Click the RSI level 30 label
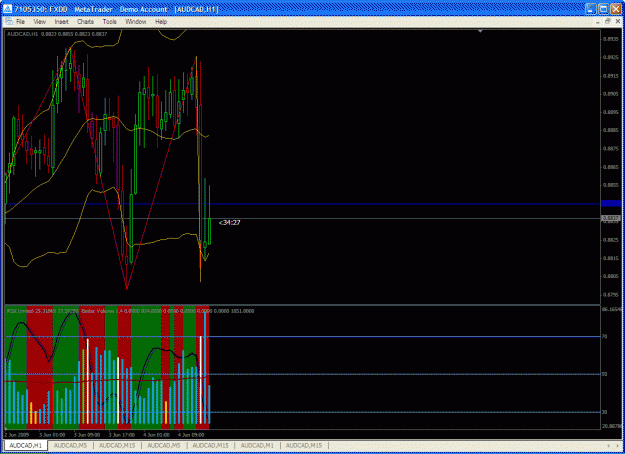 pyautogui.click(x=604, y=412)
